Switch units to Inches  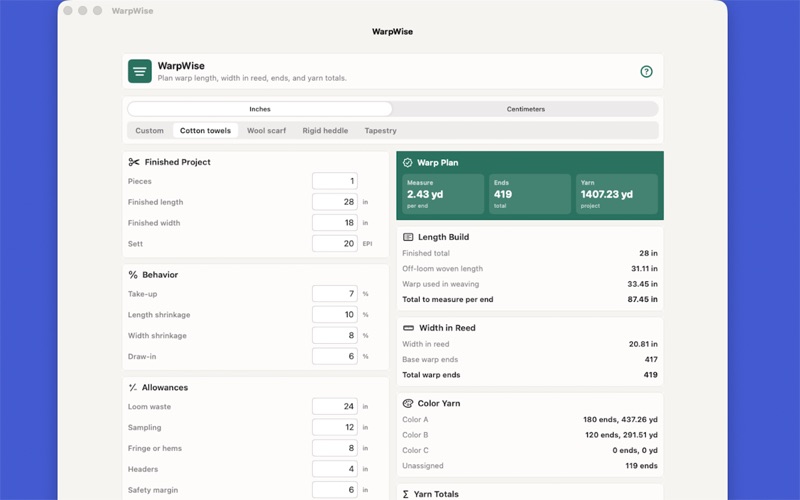260,109
